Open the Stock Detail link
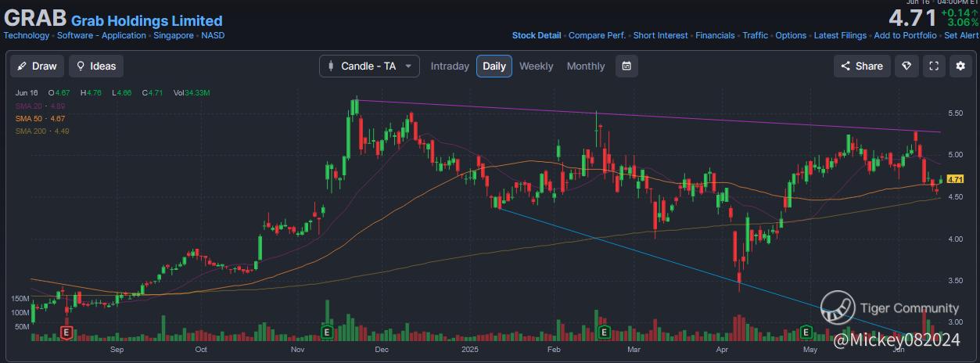This screenshot has height=363, width=980. (x=537, y=35)
